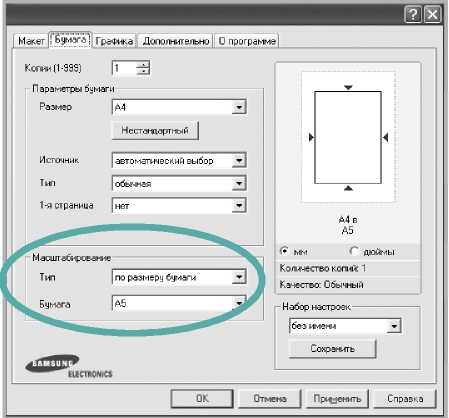This screenshot has width=449, height=418.
Task: Open the Графика tab
Action: [x=114, y=41]
